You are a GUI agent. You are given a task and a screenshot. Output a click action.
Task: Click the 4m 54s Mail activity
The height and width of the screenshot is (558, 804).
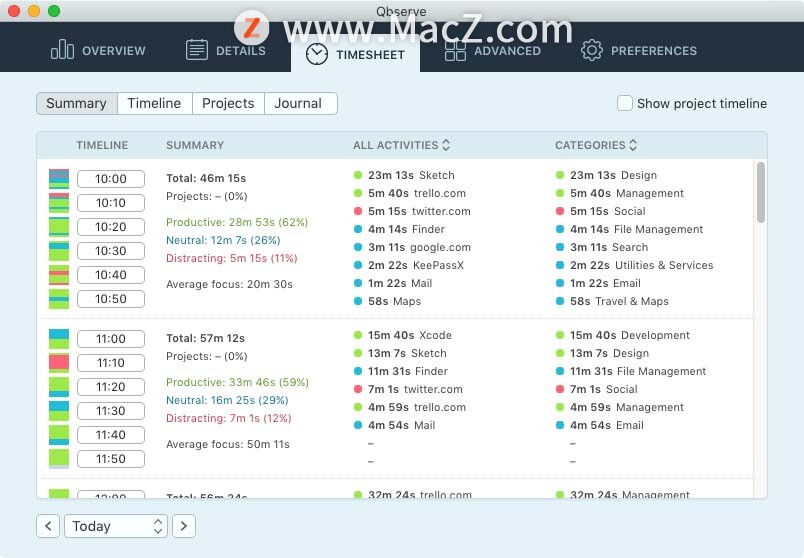[395, 425]
